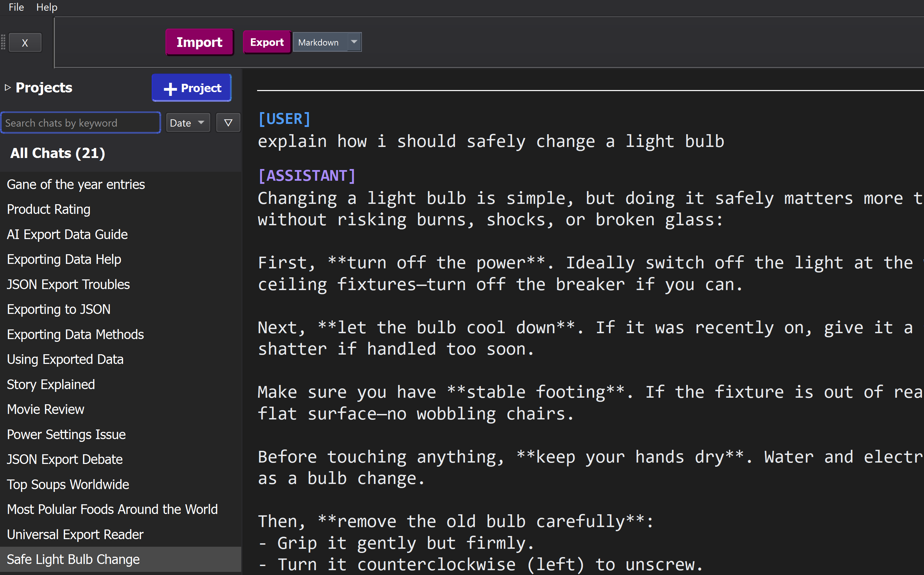924x575 pixels.
Task: Open the Using Exported Data chat
Action: click(121, 359)
